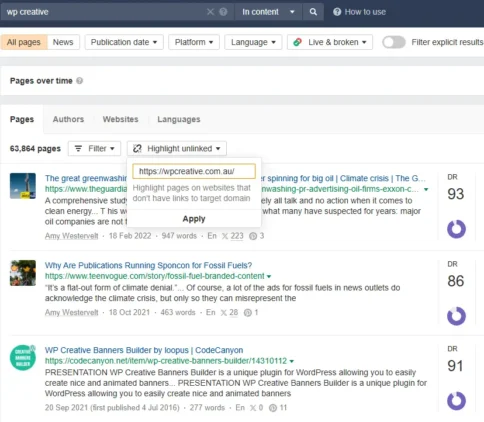This screenshot has height=422, width=484.
Task: Expand the Platform filter dropdown
Action: click(194, 42)
